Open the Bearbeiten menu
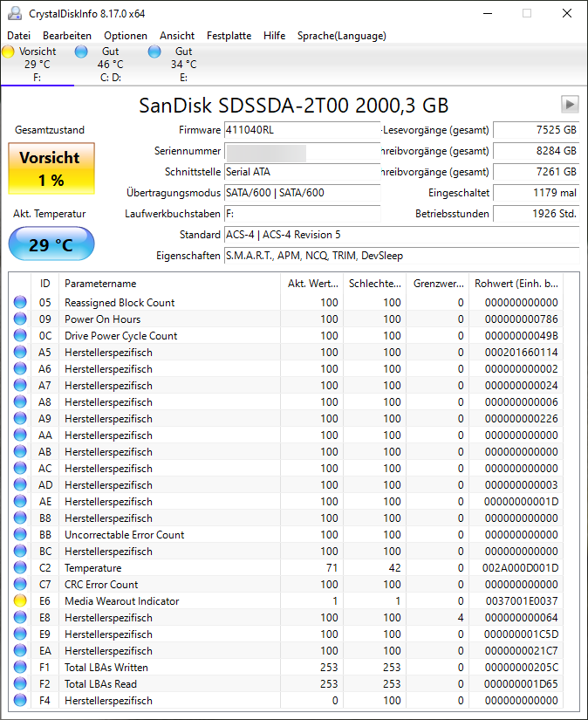 coord(67,36)
